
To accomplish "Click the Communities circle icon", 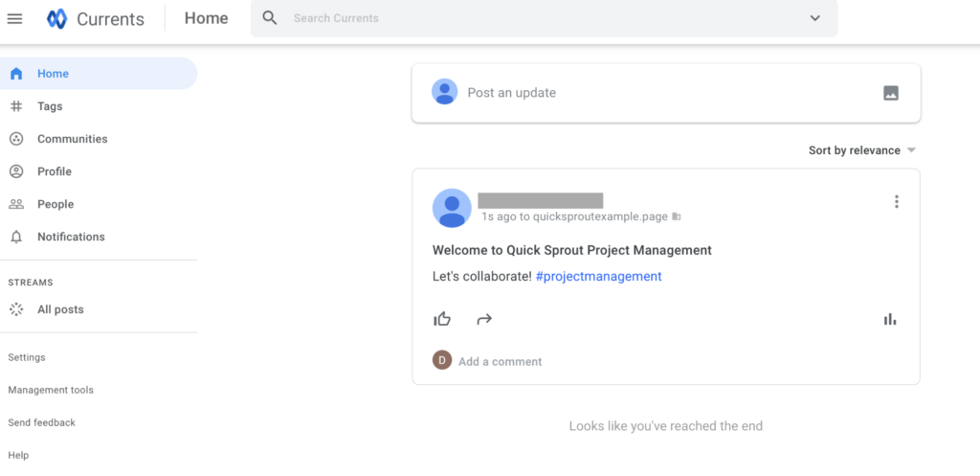I will click(16, 139).
